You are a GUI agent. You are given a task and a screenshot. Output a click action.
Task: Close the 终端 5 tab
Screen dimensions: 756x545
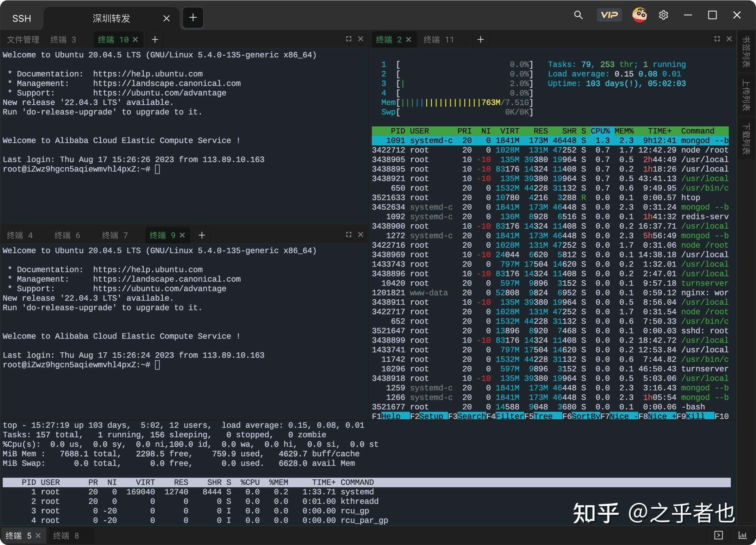point(38,535)
